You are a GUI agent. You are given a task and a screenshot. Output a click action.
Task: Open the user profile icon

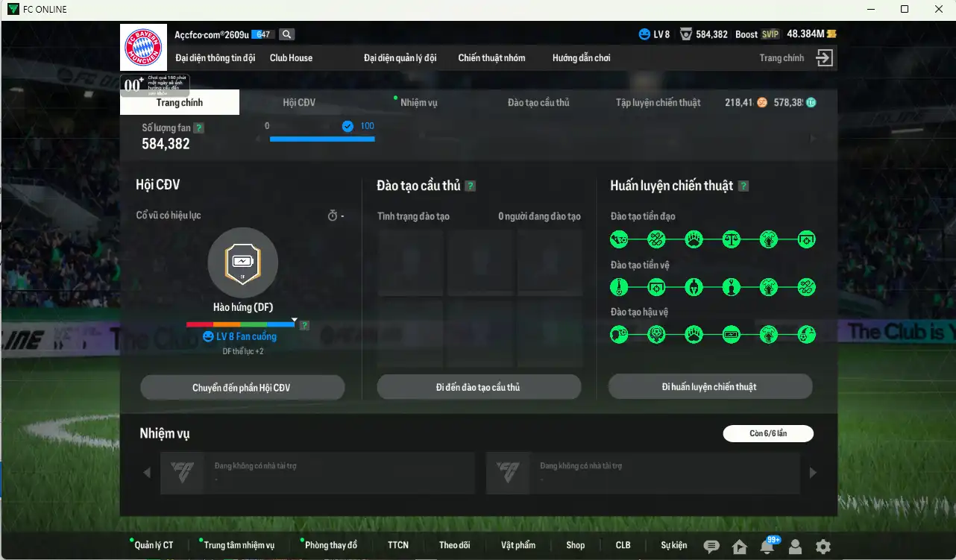point(796,547)
